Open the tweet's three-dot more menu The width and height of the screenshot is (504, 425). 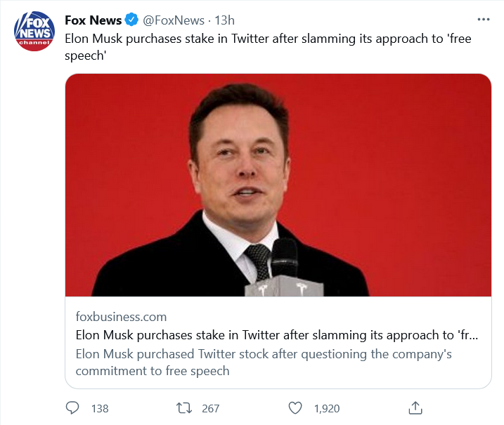pyautogui.click(x=484, y=20)
